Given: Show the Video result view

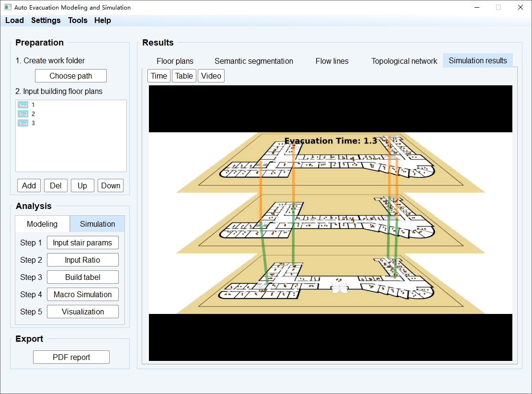Looking at the screenshot, I should tap(211, 76).
